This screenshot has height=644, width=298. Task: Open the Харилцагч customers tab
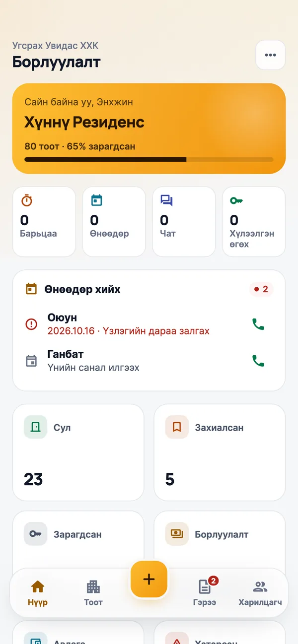click(x=260, y=593)
